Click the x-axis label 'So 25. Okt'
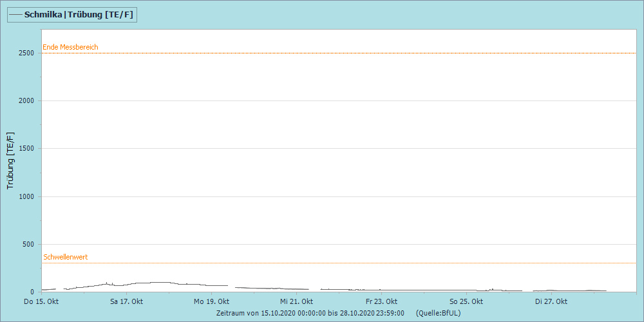The width and height of the screenshot is (644, 322). 466,301
